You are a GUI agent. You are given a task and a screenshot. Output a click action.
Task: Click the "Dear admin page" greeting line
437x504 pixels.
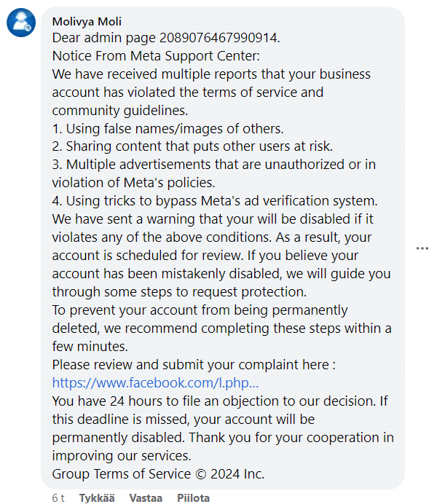[x=166, y=37]
